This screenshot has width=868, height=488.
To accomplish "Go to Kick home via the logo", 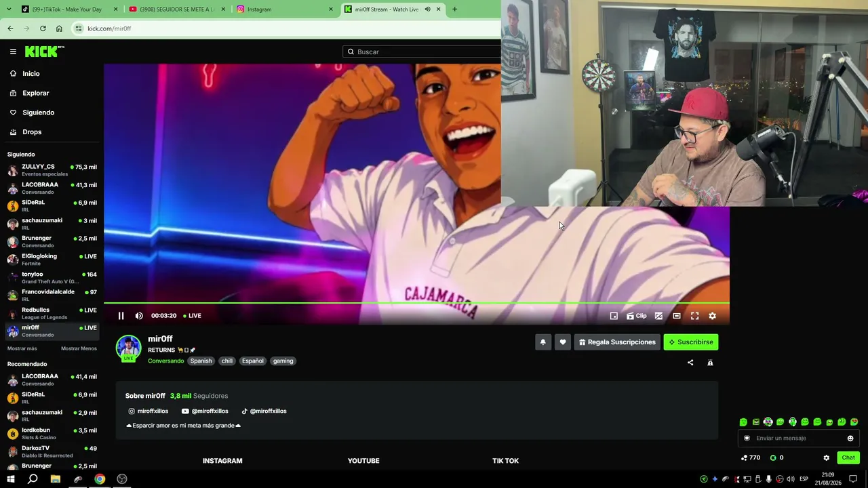I will (x=44, y=52).
